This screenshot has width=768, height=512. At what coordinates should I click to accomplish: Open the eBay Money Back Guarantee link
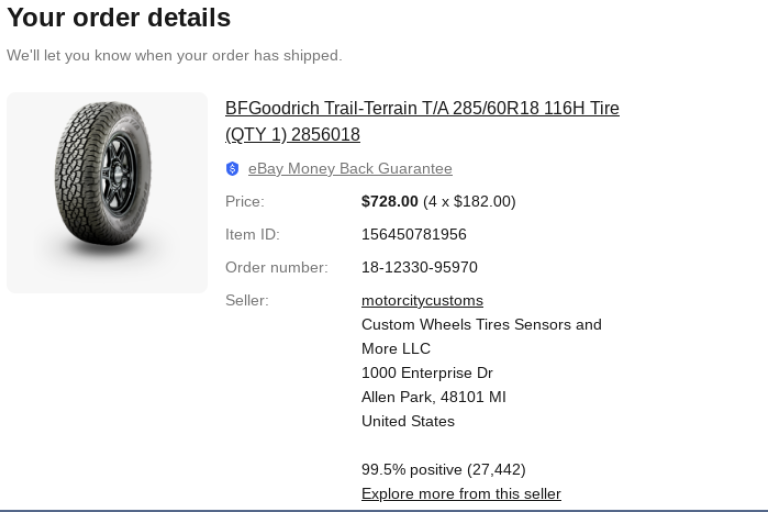(350, 169)
